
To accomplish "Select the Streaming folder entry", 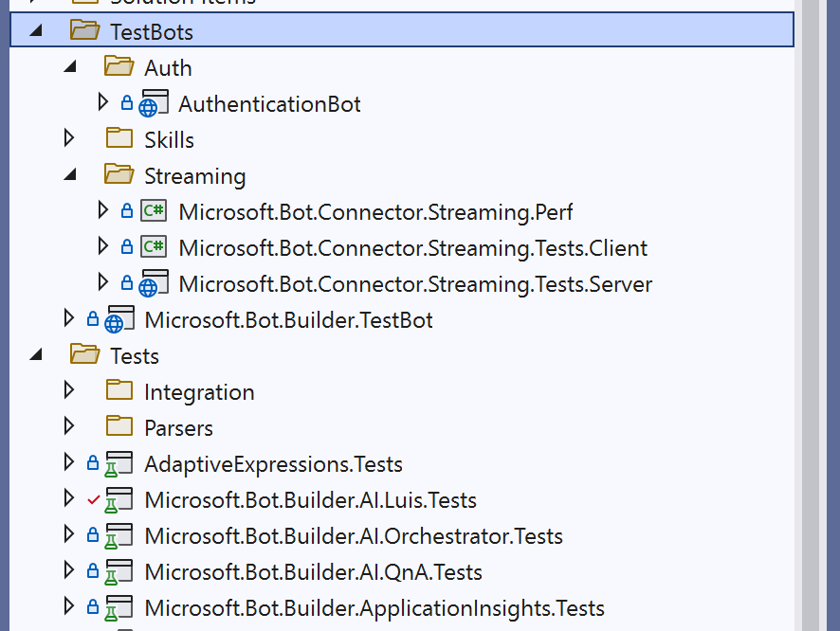I will coord(195,175).
